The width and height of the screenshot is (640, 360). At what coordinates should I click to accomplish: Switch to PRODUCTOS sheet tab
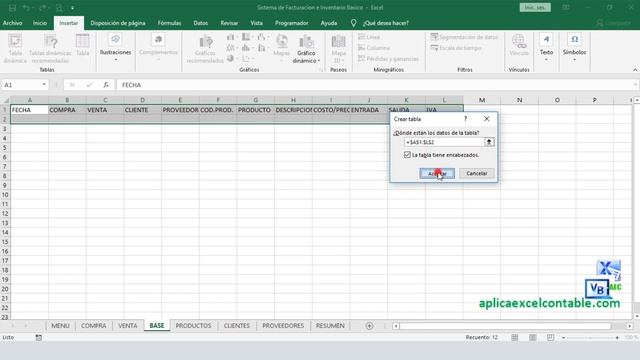pos(193,326)
